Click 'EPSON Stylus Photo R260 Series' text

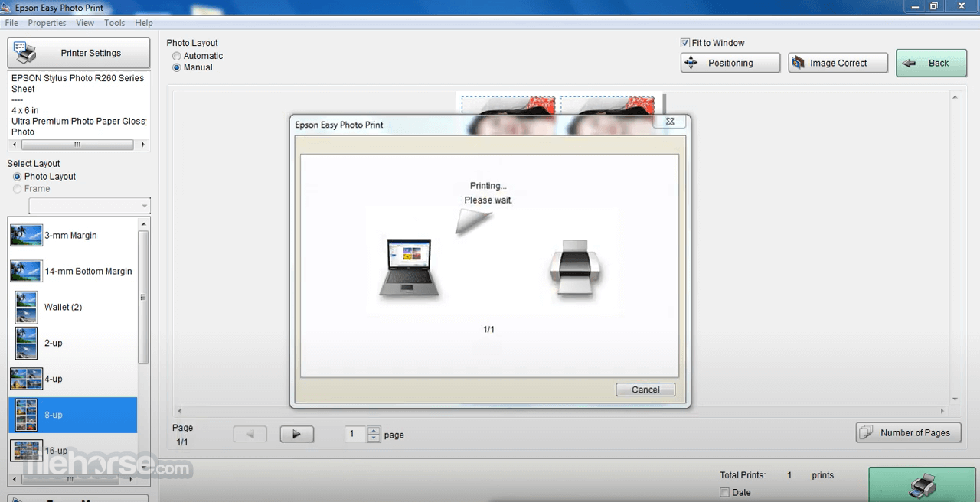point(77,78)
